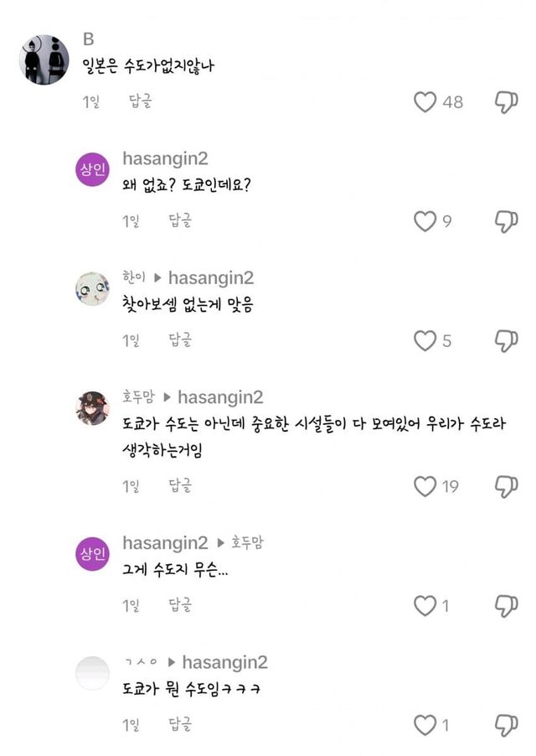This screenshot has width=536, height=756.
Task: Dislike hasangin2's '그게 수도지 무슨...' reply
Action: 506,605
